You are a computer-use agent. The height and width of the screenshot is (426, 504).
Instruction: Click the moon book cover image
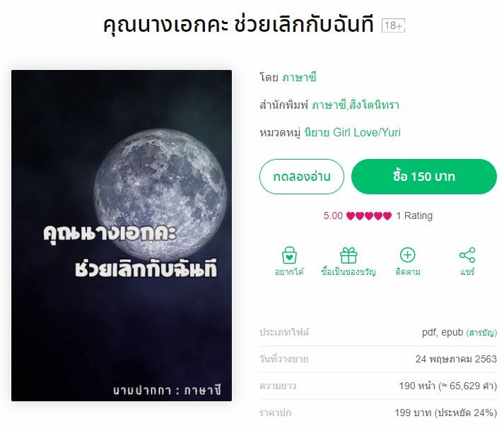pyautogui.click(x=122, y=235)
